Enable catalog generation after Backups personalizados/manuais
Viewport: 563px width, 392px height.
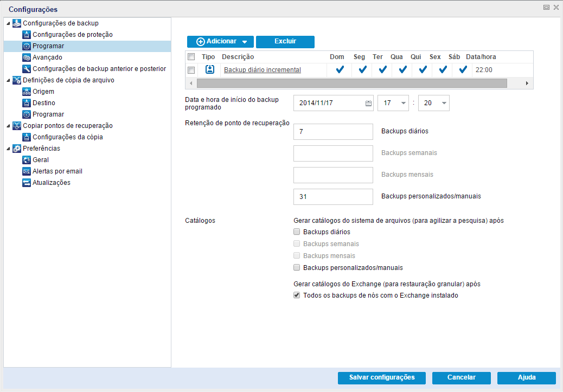[x=297, y=267]
